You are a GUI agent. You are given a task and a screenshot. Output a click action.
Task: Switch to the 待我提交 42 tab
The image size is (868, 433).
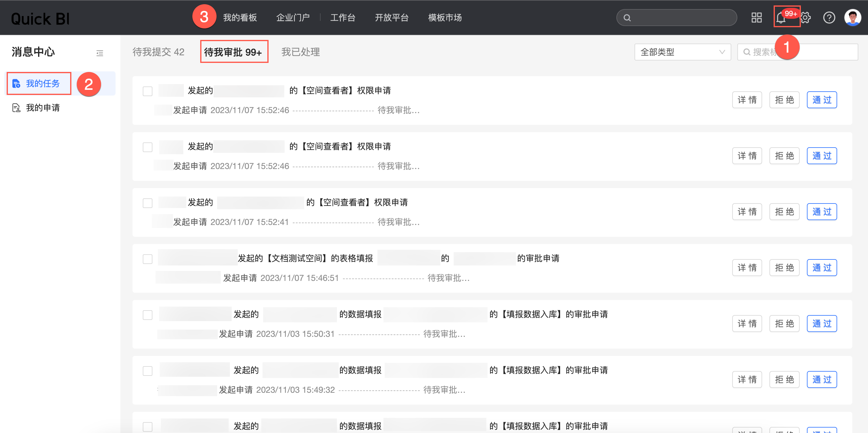click(x=158, y=52)
